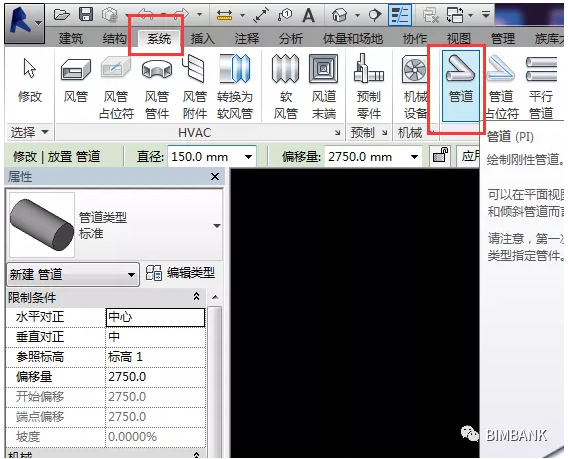This screenshot has width=568, height=459.
Task: Expand the 选择 panel dropdown
Action: tap(29, 132)
